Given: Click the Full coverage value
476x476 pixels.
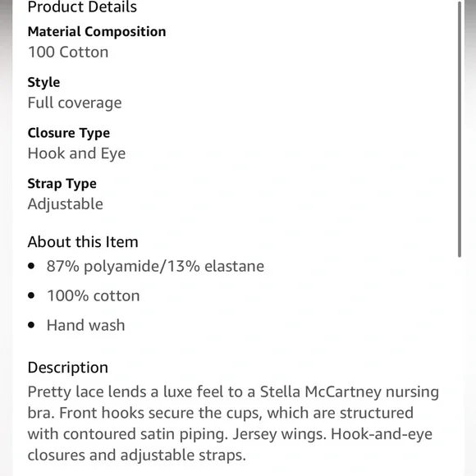Looking at the screenshot, I should pyautogui.click(x=75, y=103).
